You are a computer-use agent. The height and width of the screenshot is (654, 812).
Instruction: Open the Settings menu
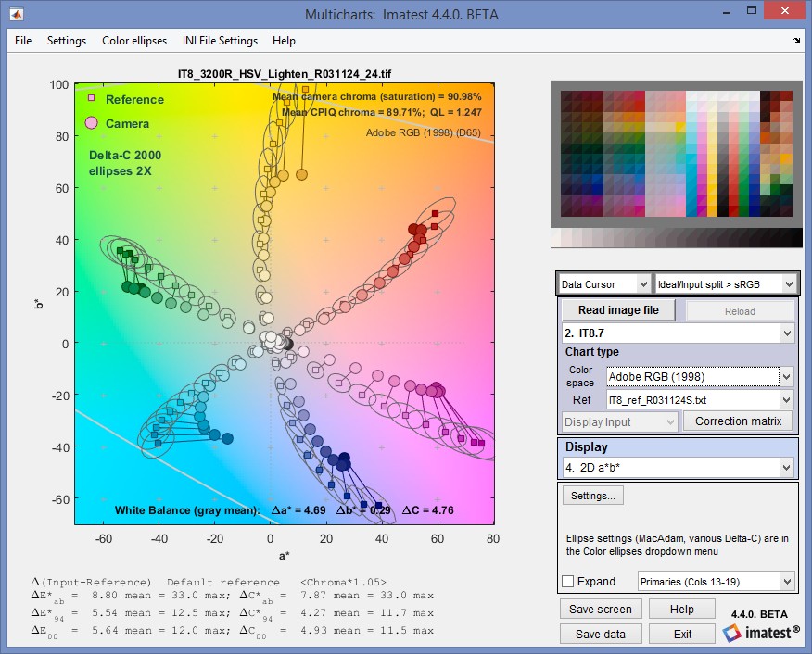(x=67, y=41)
